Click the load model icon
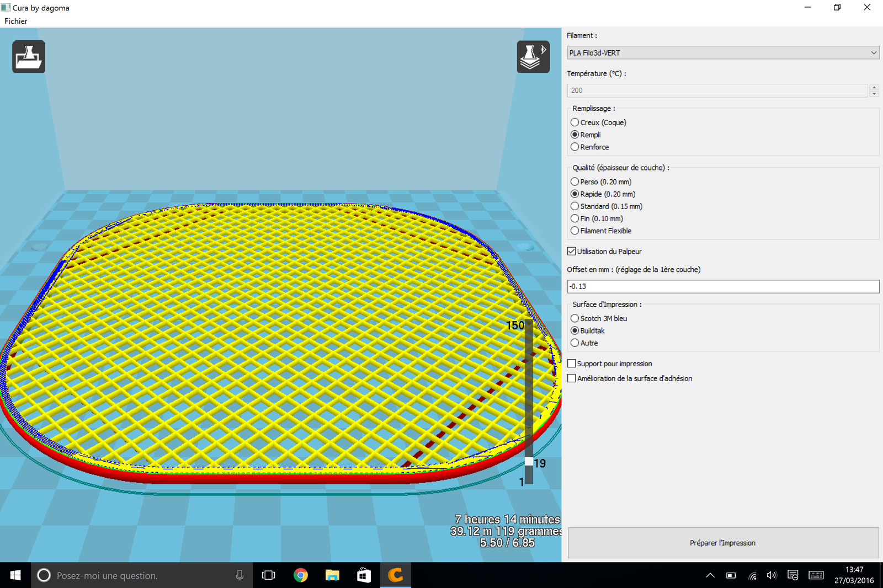The image size is (883, 588). pyautogui.click(x=29, y=56)
